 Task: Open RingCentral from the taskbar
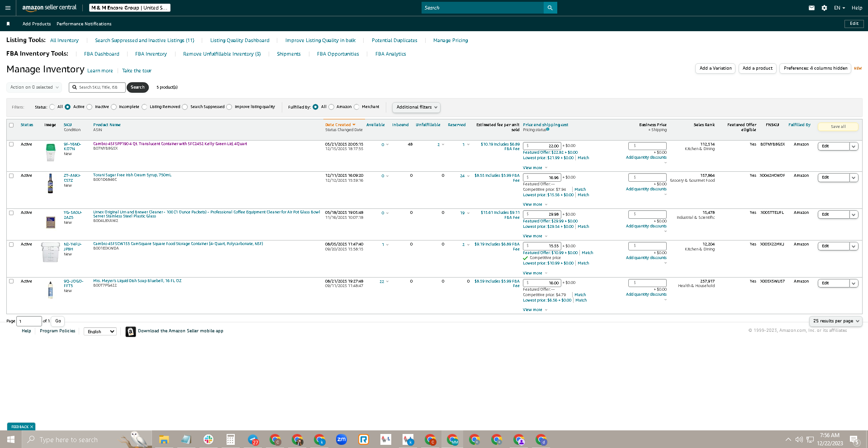coord(364,439)
